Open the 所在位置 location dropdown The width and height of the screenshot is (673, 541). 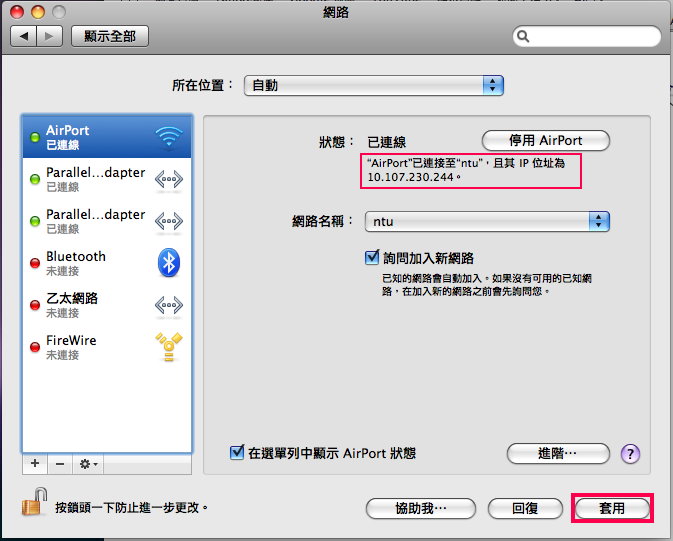point(373,86)
